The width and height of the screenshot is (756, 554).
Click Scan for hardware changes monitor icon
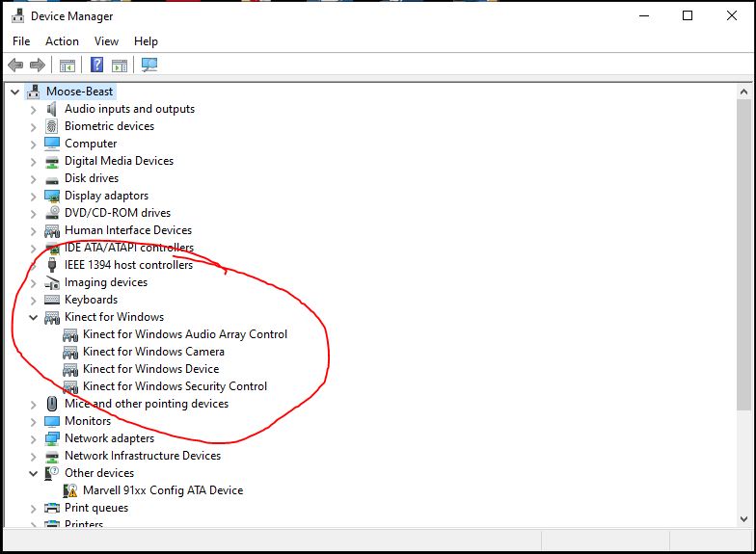149,66
